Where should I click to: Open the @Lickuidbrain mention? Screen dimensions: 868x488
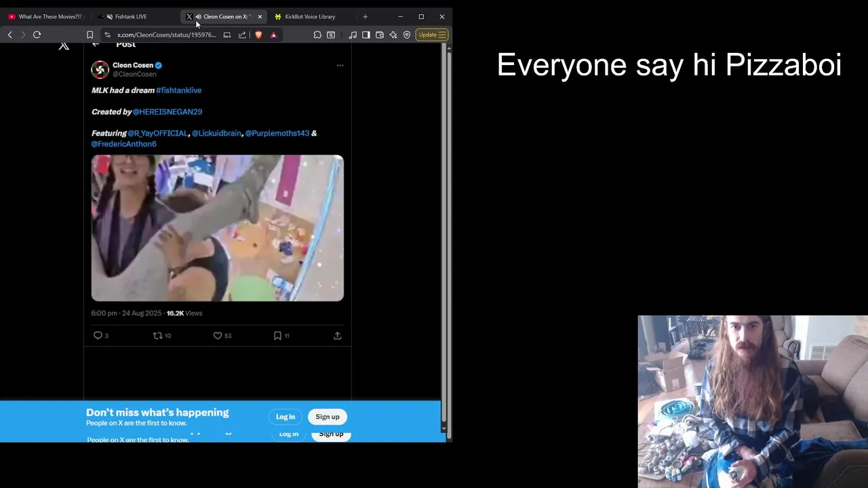coord(216,134)
